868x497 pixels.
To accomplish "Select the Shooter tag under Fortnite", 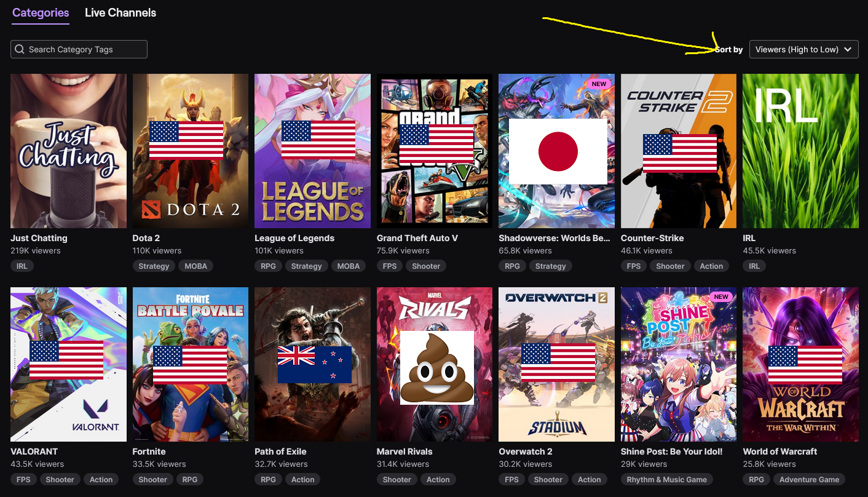I will [x=153, y=480].
